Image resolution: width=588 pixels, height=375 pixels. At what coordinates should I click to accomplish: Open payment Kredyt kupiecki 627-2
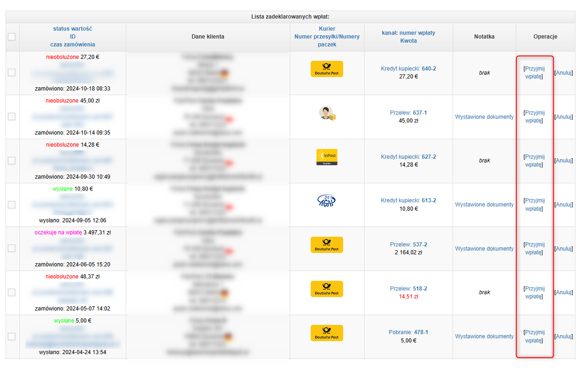click(409, 157)
